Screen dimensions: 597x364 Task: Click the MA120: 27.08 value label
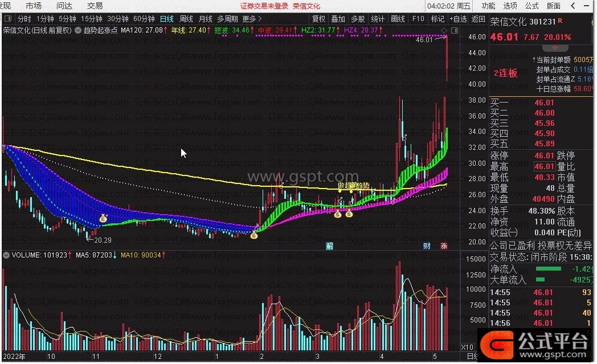142,30
